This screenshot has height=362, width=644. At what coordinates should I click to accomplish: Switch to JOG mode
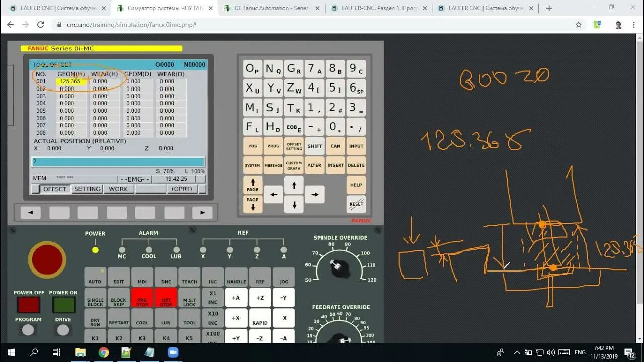pyautogui.click(x=284, y=277)
